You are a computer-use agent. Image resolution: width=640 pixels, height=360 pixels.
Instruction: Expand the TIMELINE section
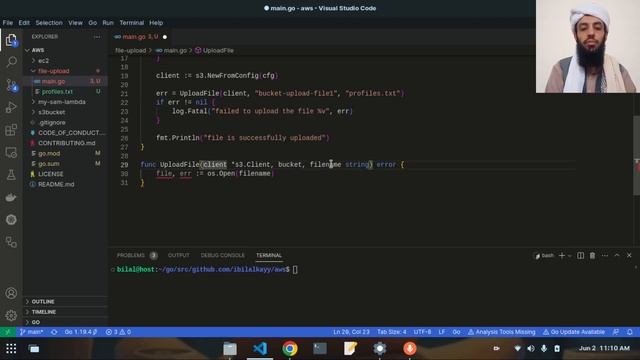click(x=44, y=312)
